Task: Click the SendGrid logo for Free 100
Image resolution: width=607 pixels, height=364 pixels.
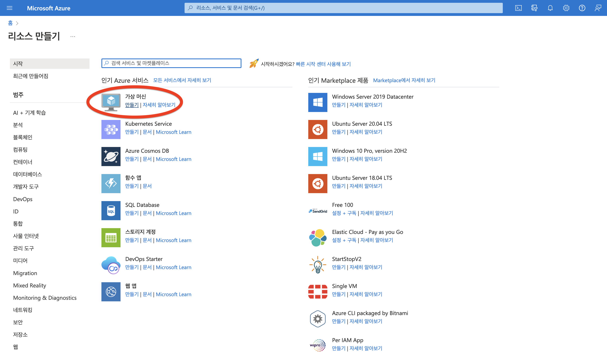Action: pos(318,211)
